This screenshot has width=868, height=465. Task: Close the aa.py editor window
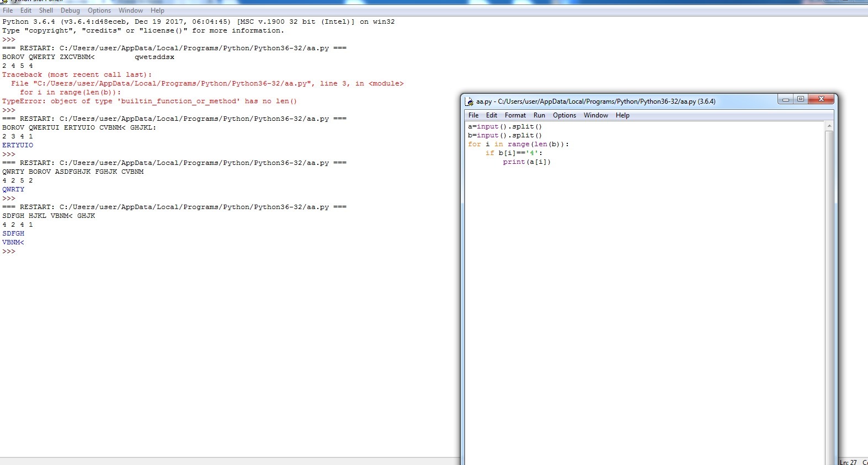821,99
